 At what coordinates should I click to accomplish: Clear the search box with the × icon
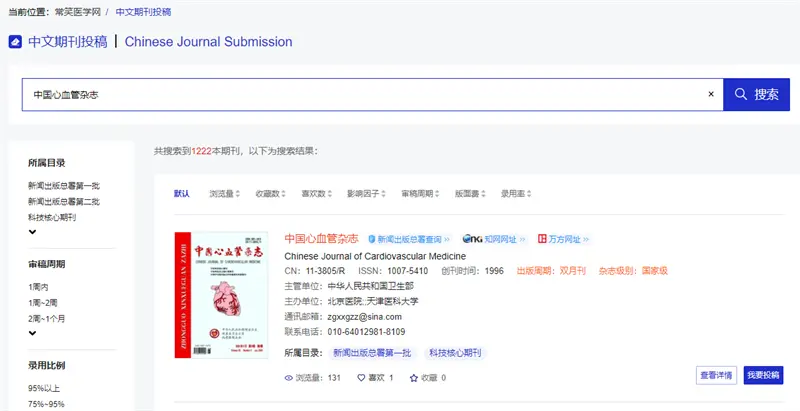pos(711,94)
